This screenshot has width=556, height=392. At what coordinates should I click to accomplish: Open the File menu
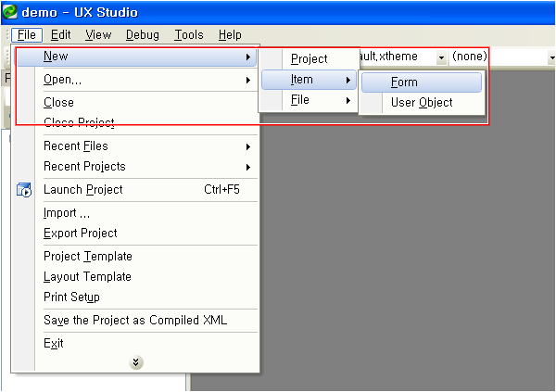pyautogui.click(x=27, y=35)
